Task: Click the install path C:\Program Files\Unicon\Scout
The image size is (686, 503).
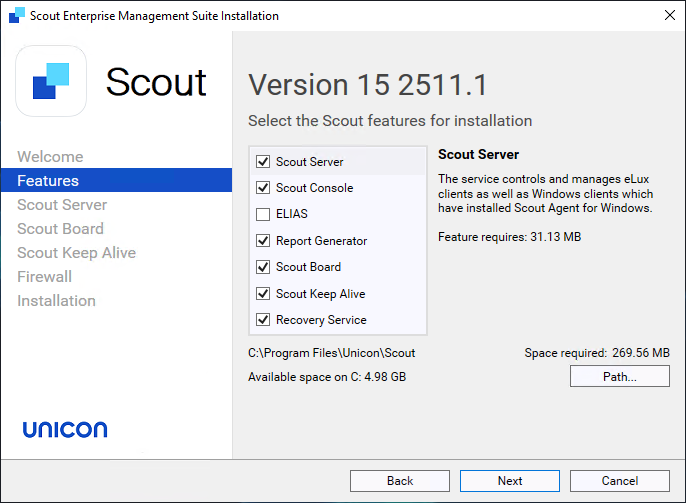Action: [x=332, y=353]
